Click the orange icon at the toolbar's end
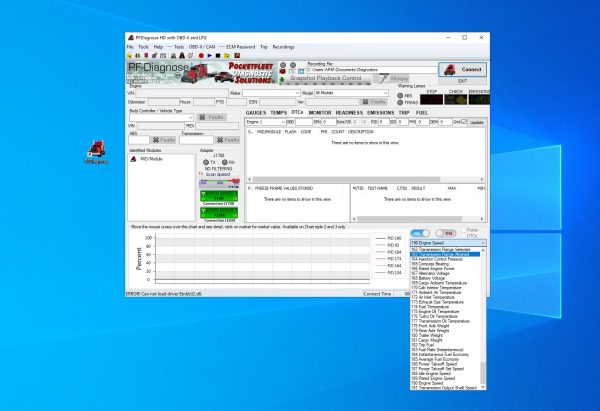 click(237, 55)
